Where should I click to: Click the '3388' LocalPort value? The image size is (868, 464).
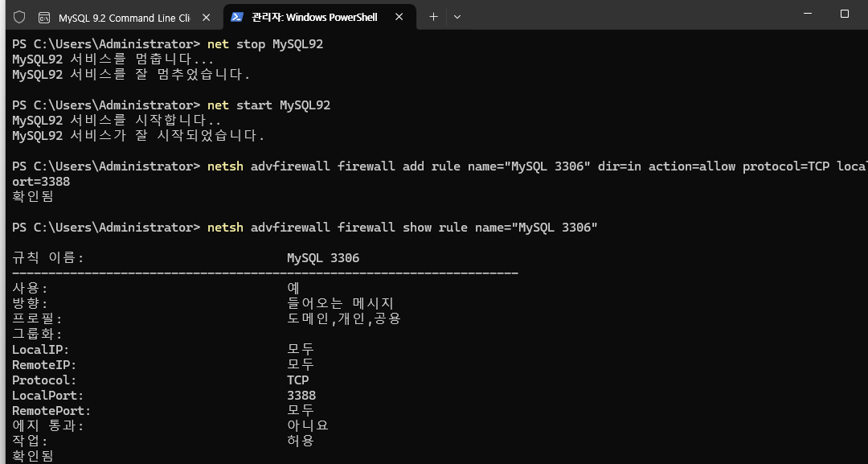[301, 396]
